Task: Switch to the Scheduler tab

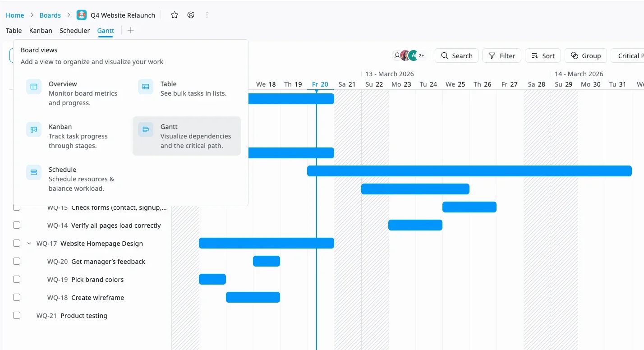Action: tap(74, 31)
